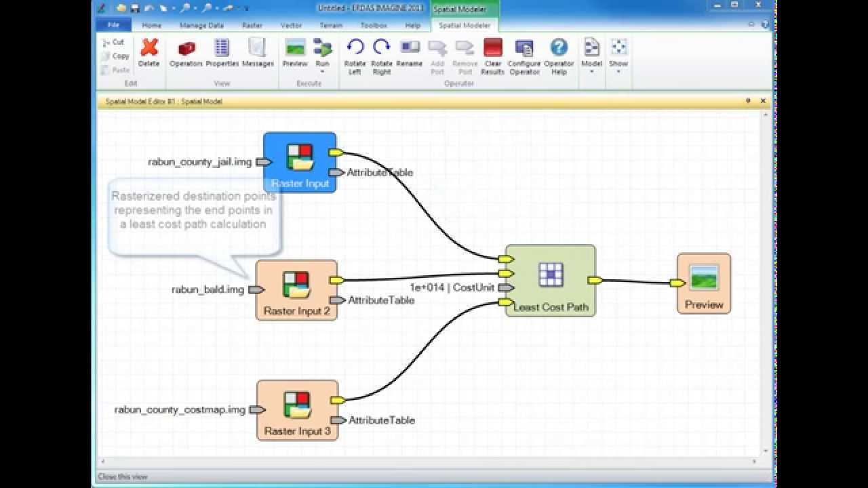Select the Least Cost Path operator
The height and width of the screenshot is (488, 868).
click(551, 281)
